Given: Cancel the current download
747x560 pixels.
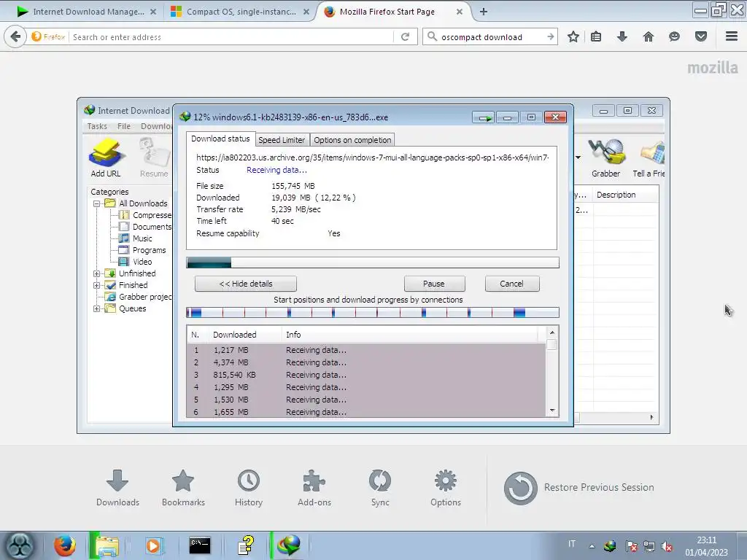Looking at the screenshot, I should tap(511, 284).
